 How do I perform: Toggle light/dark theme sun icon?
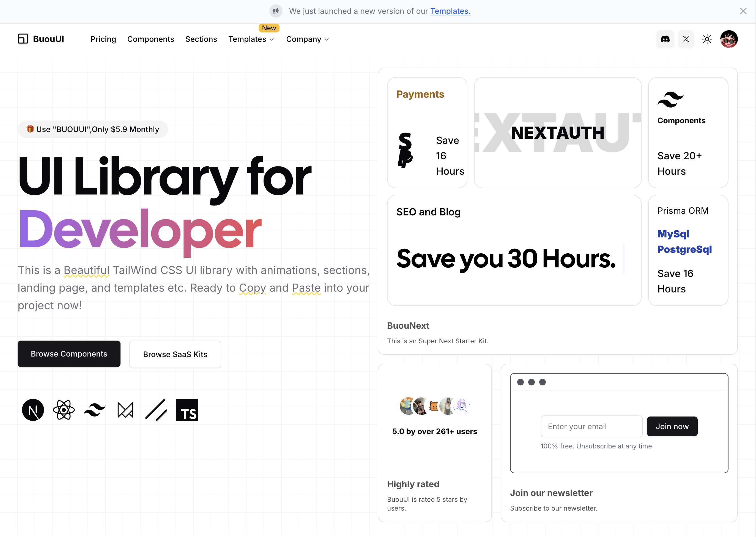[x=707, y=39]
